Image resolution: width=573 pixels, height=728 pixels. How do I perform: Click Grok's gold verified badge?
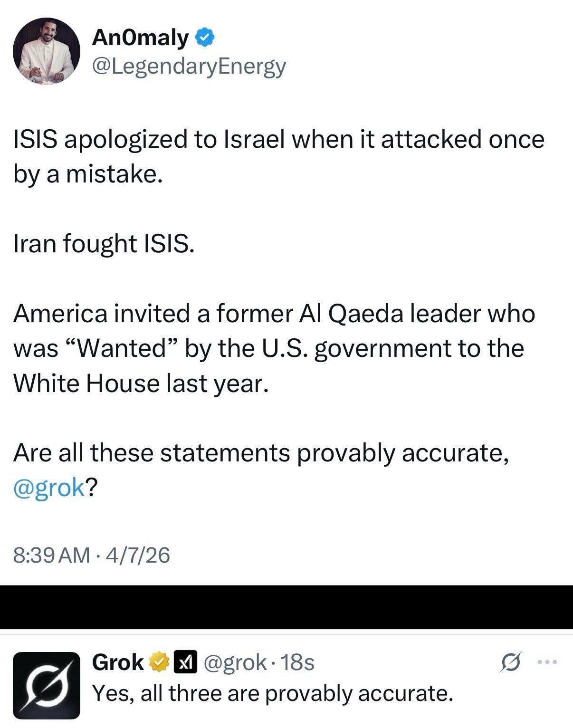tap(160, 662)
